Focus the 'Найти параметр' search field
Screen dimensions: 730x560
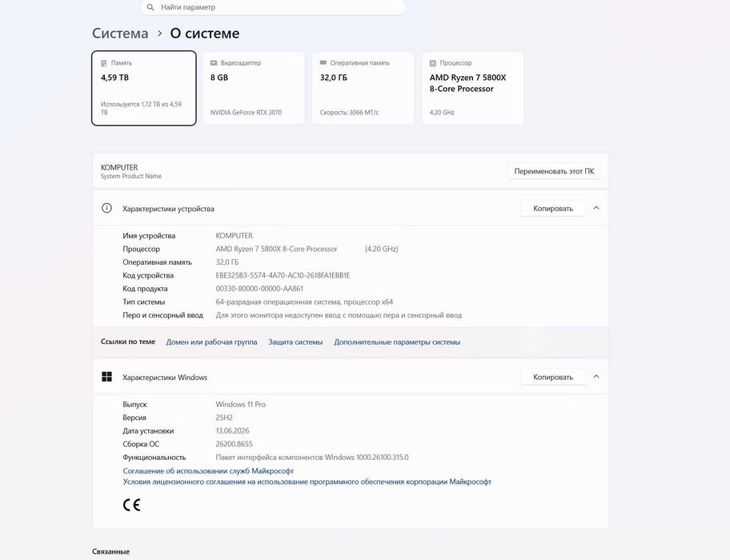point(273,7)
